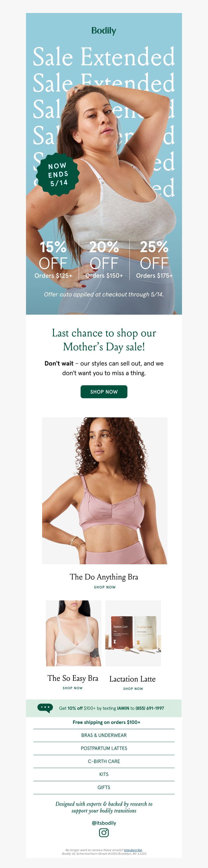The width and height of the screenshot is (208, 868).
Task: Select the Kits menu link
Action: [x=104, y=774]
